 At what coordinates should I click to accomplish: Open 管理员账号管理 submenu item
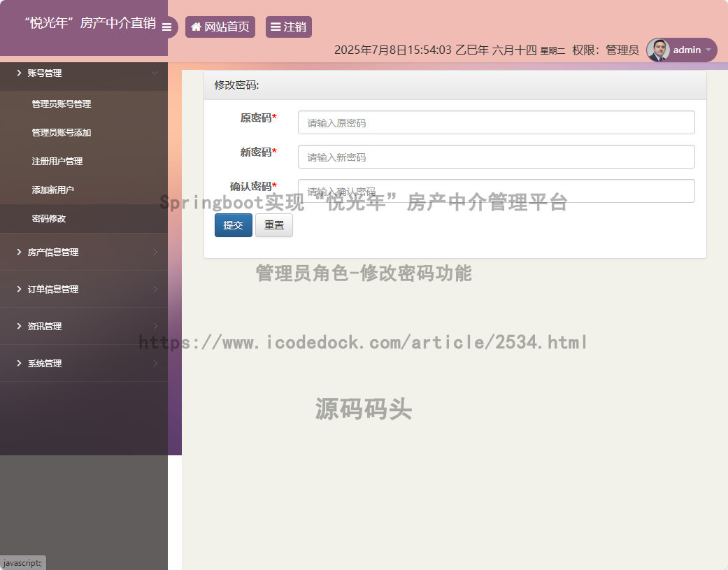click(62, 104)
